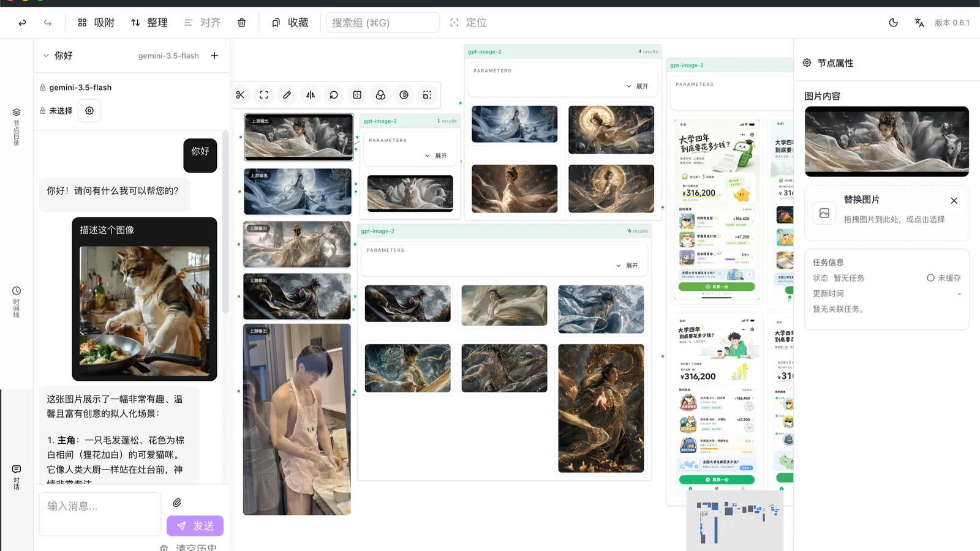Image resolution: width=980 pixels, height=551 pixels.
Task: Select the blue moon lady 上游输出 thumbnail
Action: tap(298, 192)
